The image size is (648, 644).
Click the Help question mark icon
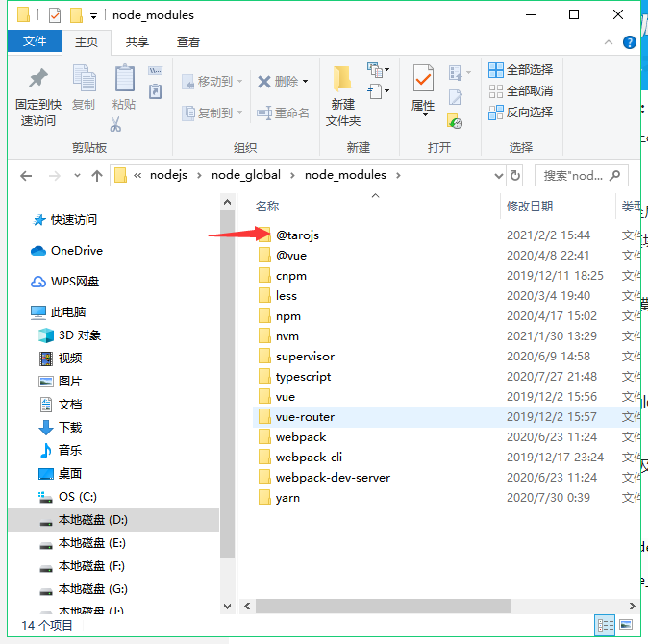click(x=629, y=42)
